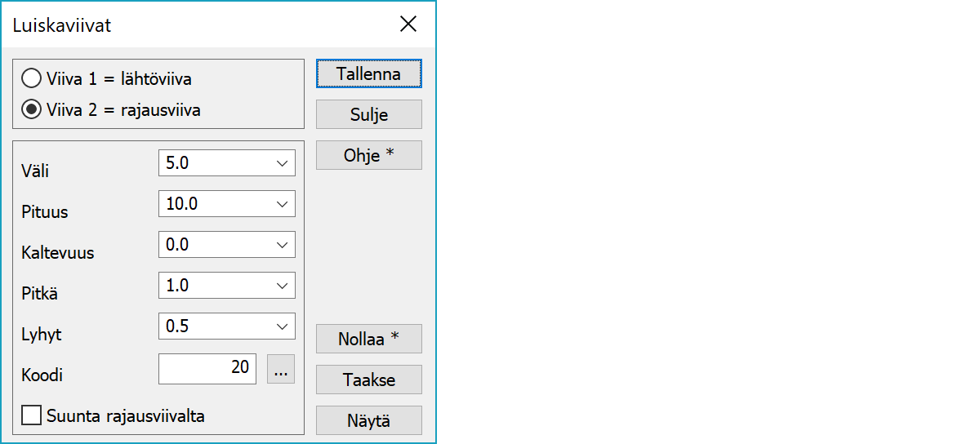The width and height of the screenshot is (980, 444).
Task: Open help with Ohje * button
Action: [368, 155]
